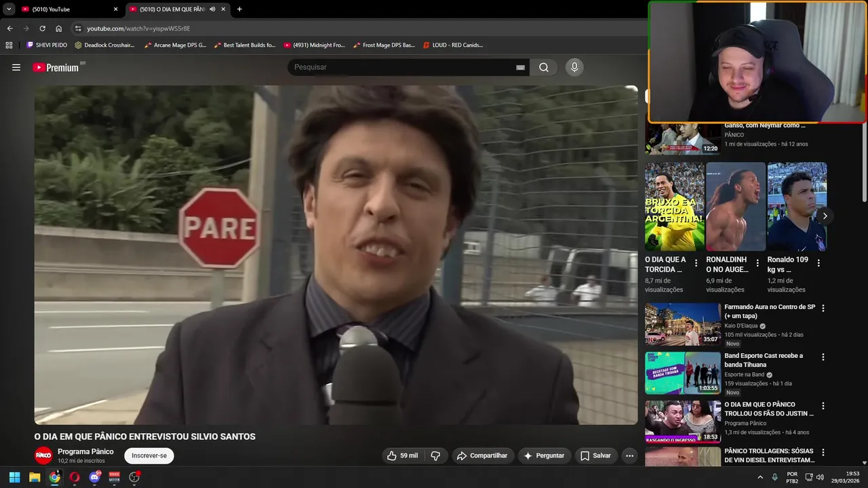
Task: Show hidden system tray icons chevron
Action: click(760, 477)
